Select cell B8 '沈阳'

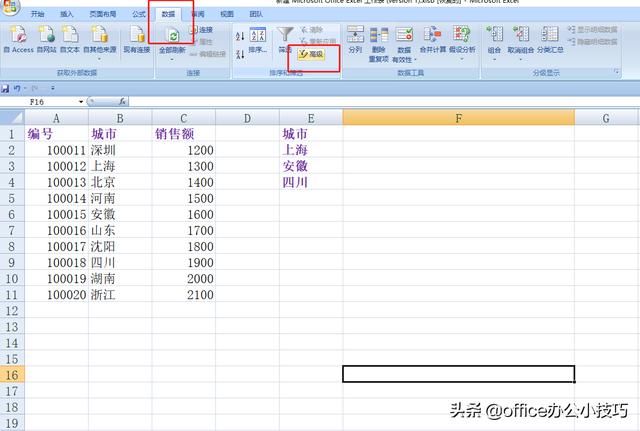tap(120, 246)
